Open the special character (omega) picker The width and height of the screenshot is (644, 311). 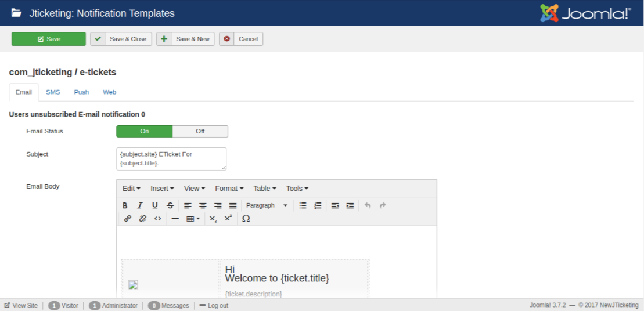tap(246, 219)
